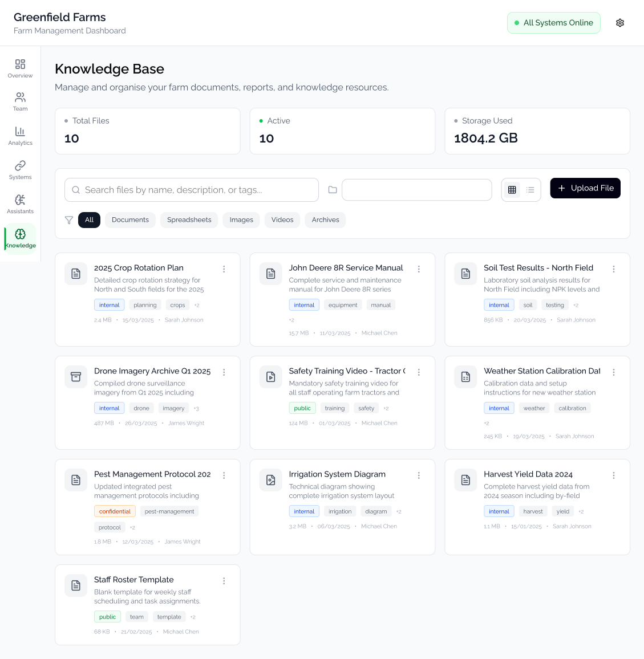This screenshot has height=659, width=644.
Task: Go to Overview in the sidebar
Action: click(20, 68)
